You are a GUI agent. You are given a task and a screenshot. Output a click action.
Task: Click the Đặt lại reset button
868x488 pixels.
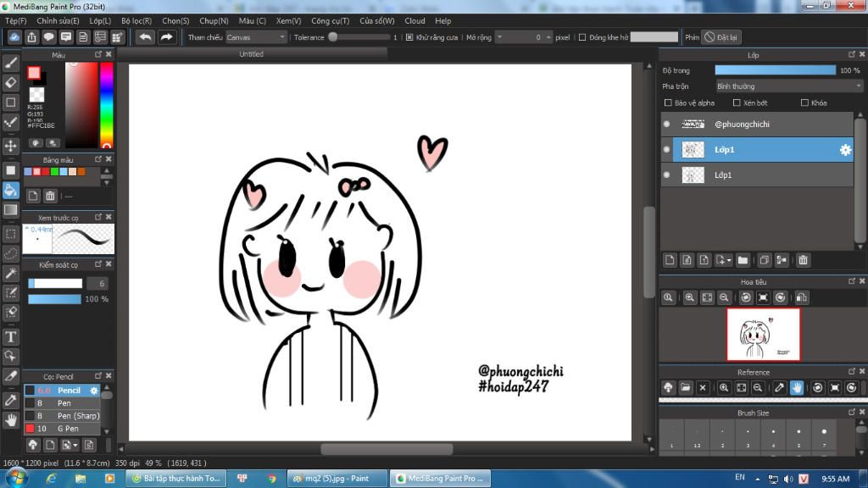[x=721, y=37]
